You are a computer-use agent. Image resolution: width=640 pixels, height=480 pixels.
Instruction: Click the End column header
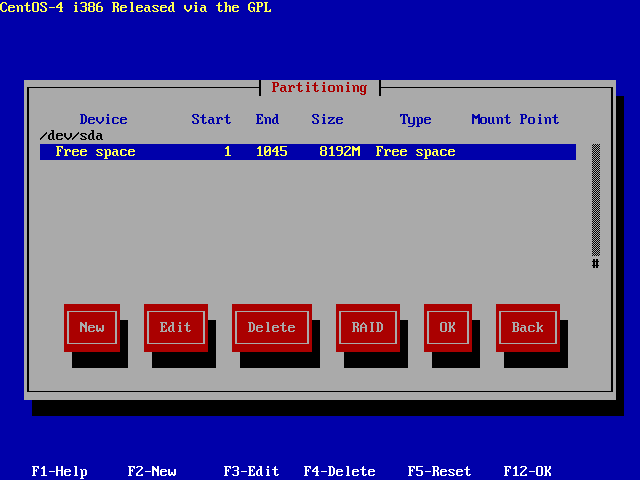point(267,119)
